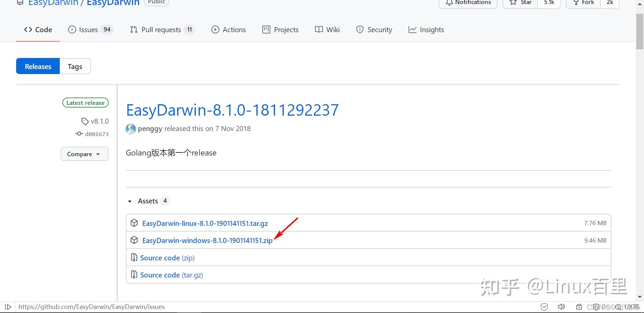Open the Insights graph icon
This screenshot has height=313, width=644.
[412, 29]
